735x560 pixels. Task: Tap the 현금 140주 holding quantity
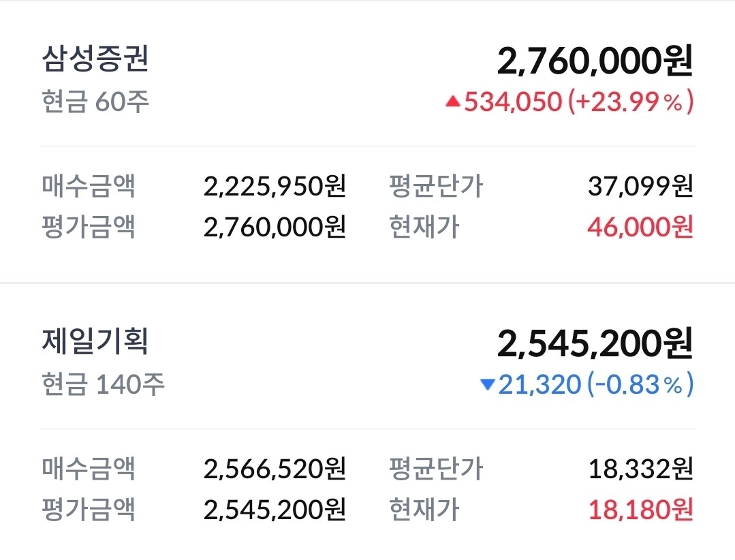(x=103, y=385)
